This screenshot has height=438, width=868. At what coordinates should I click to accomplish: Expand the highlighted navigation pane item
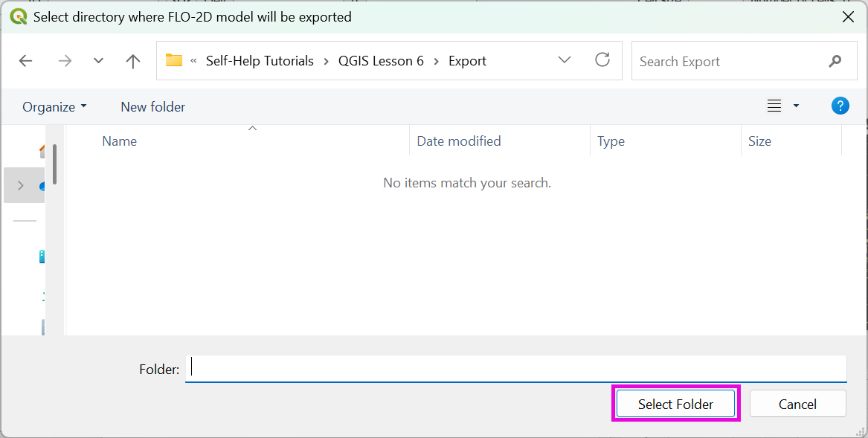[20, 185]
